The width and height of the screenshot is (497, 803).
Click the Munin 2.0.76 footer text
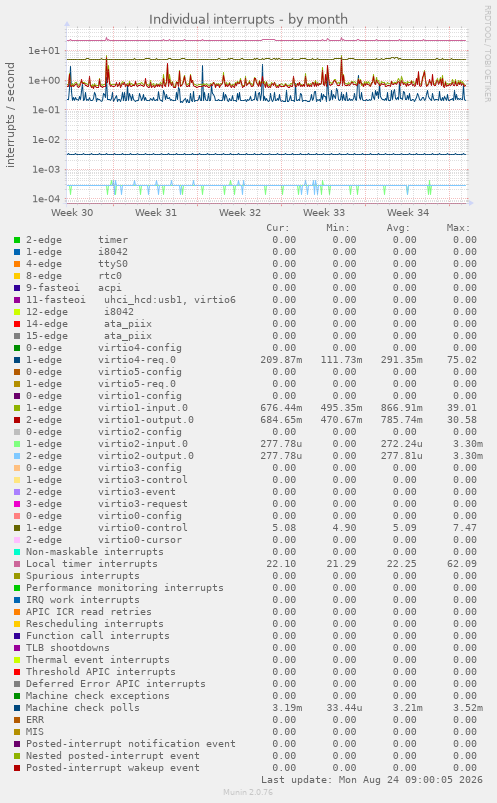click(x=248, y=792)
